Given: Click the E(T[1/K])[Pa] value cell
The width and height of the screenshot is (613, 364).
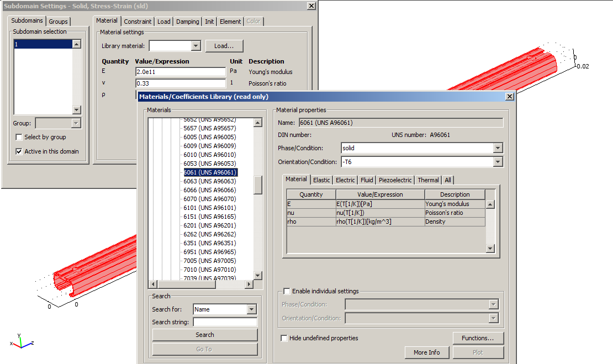Looking at the screenshot, I should point(380,204).
